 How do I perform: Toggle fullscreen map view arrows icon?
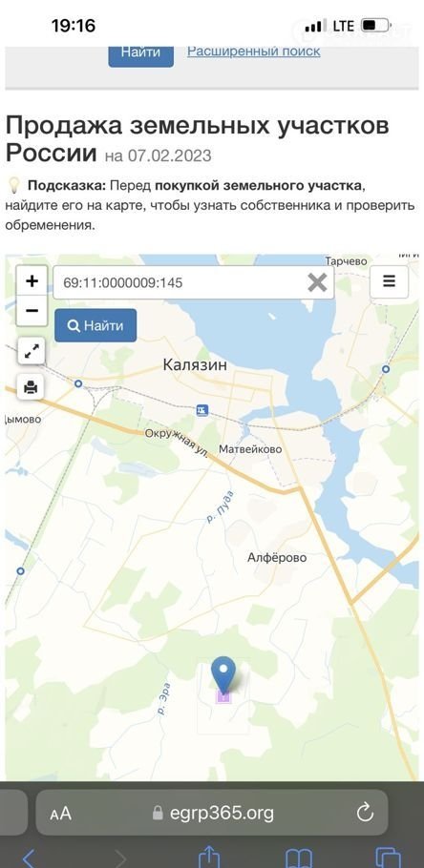[x=32, y=351]
